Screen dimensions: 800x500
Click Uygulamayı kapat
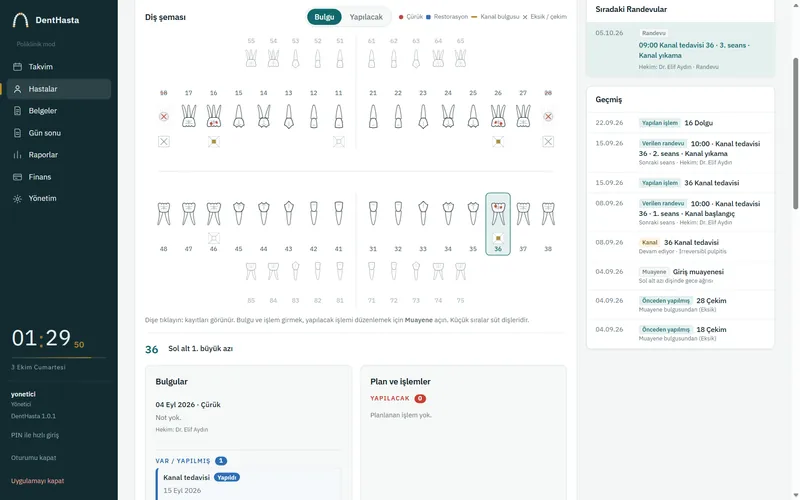[38, 481]
